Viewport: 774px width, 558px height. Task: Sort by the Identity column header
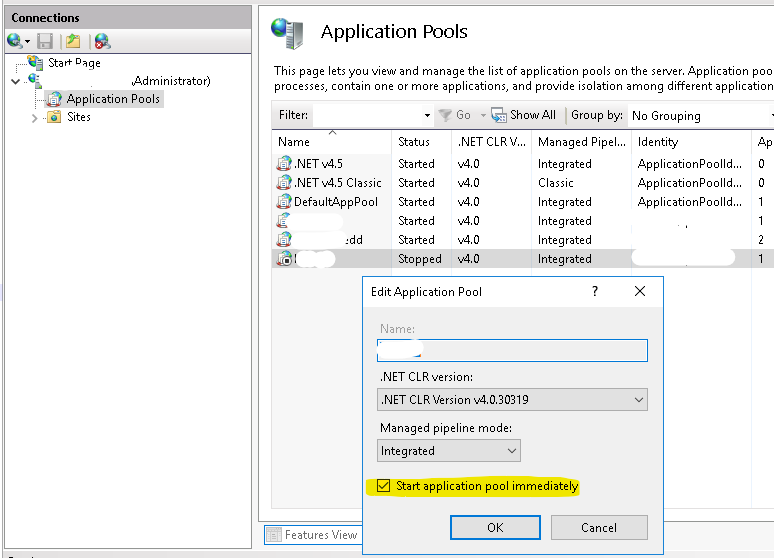pyautogui.click(x=691, y=142)
